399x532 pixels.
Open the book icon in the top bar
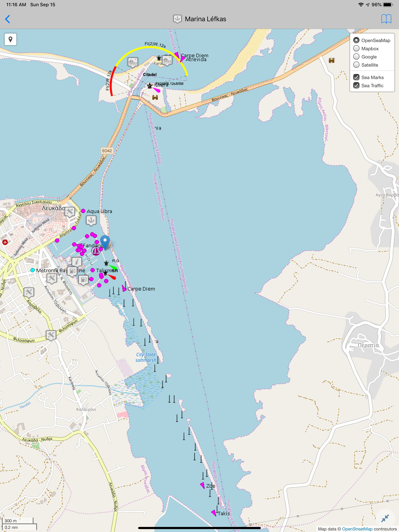coord(386,19)
